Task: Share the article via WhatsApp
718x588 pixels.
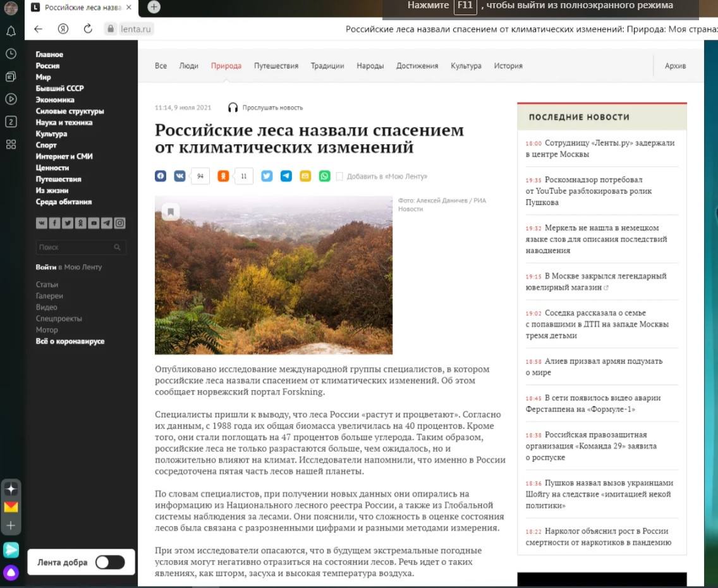Action: coord(324,176)
